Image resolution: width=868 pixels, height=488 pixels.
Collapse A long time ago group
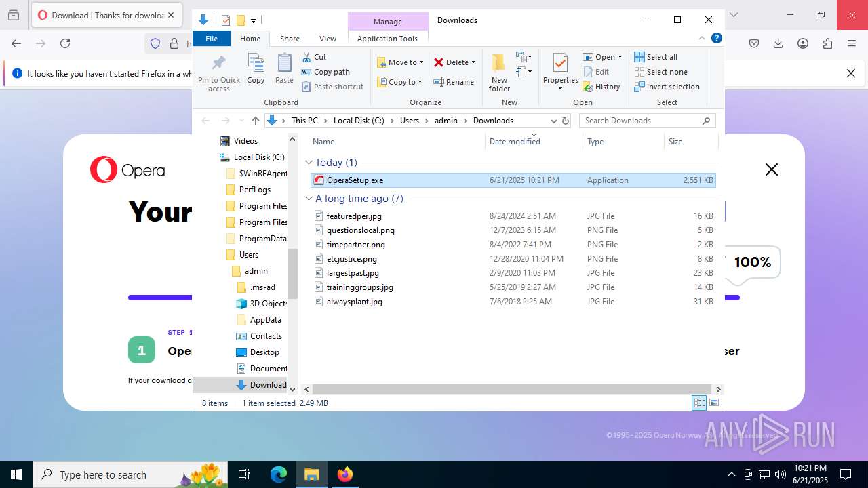[x=309, y=199]
